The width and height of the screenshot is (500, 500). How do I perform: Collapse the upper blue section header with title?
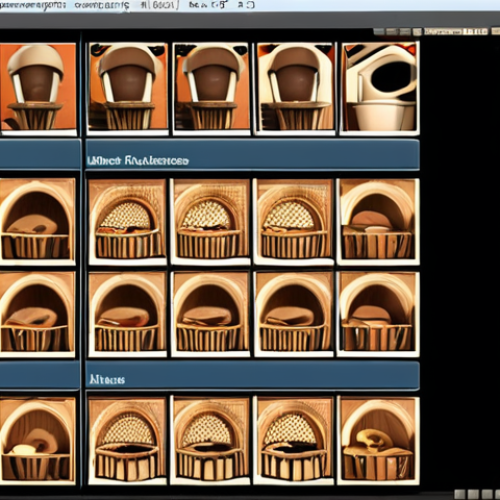(x=252, y=155)
